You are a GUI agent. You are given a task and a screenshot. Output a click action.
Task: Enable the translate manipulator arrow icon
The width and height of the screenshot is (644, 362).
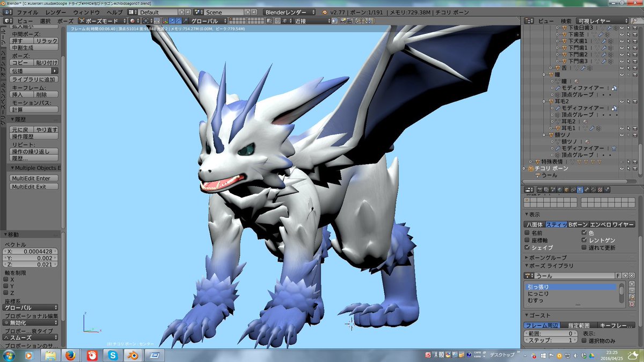coord(172,21)
